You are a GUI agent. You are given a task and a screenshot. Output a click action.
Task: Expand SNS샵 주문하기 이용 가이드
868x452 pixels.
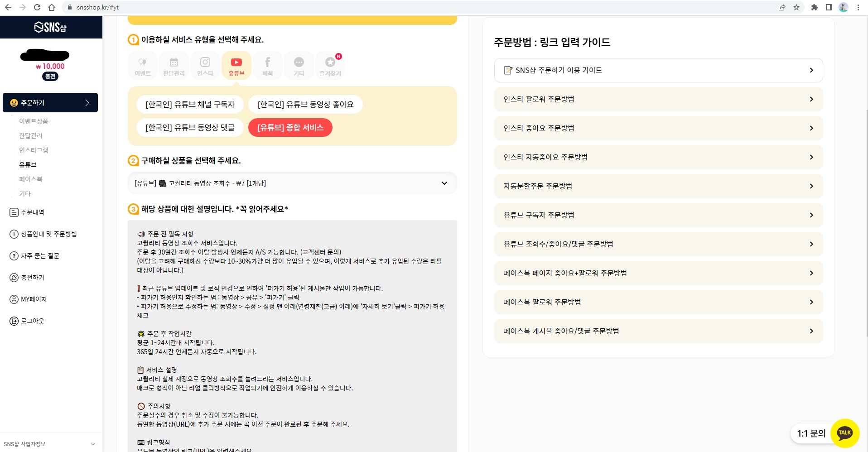pos(658,70)
